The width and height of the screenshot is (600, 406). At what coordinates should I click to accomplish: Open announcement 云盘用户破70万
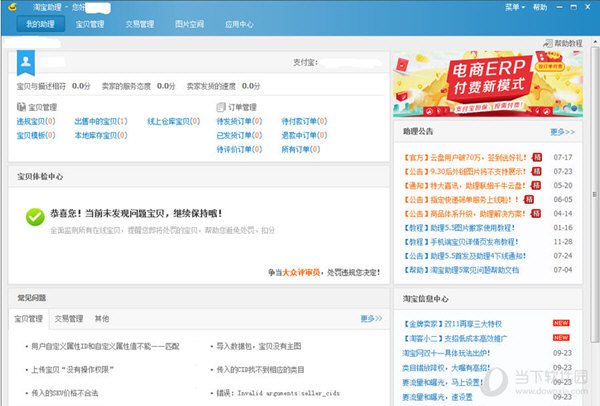(465, 157)
